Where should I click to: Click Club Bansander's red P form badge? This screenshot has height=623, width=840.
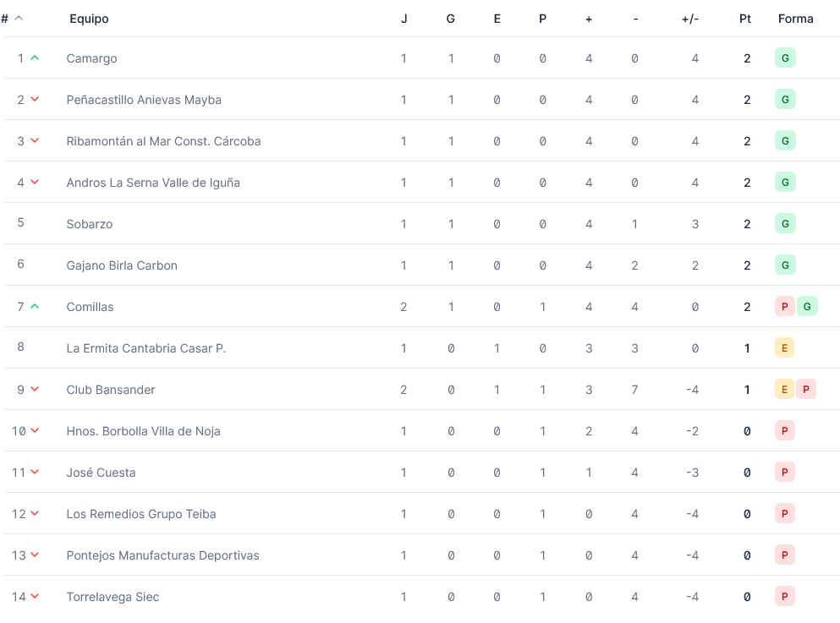(806, 390)
